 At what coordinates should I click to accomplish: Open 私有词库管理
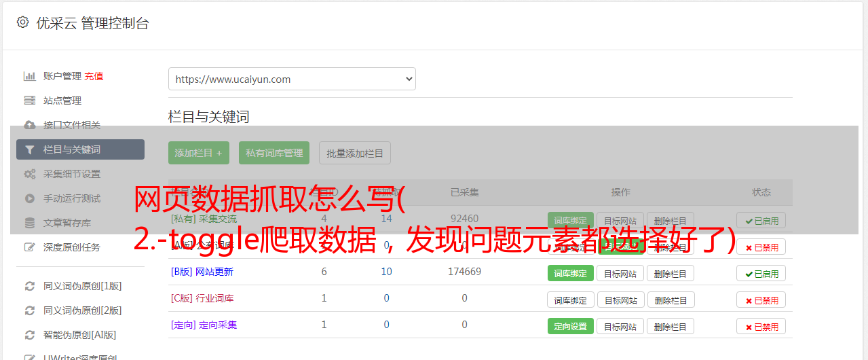274,153
